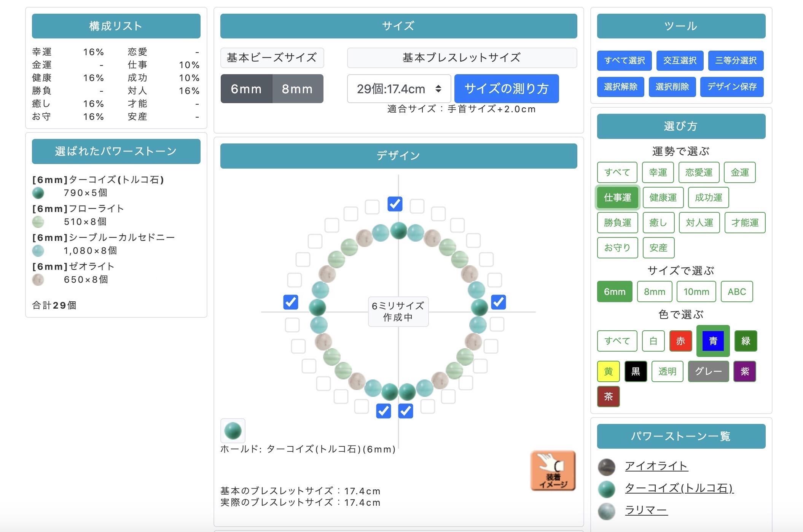Click the シーブルーカルセドニー bead swatch
The height and width of the screenshot is (532, 803).
coord(38,251)
